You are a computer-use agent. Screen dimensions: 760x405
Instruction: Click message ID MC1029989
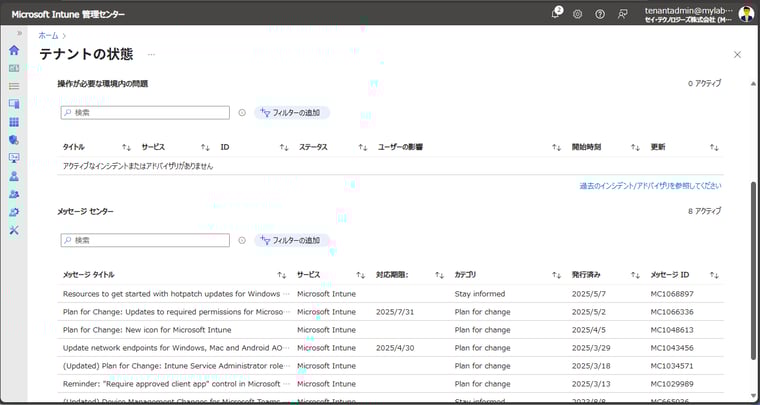point(672,384)
